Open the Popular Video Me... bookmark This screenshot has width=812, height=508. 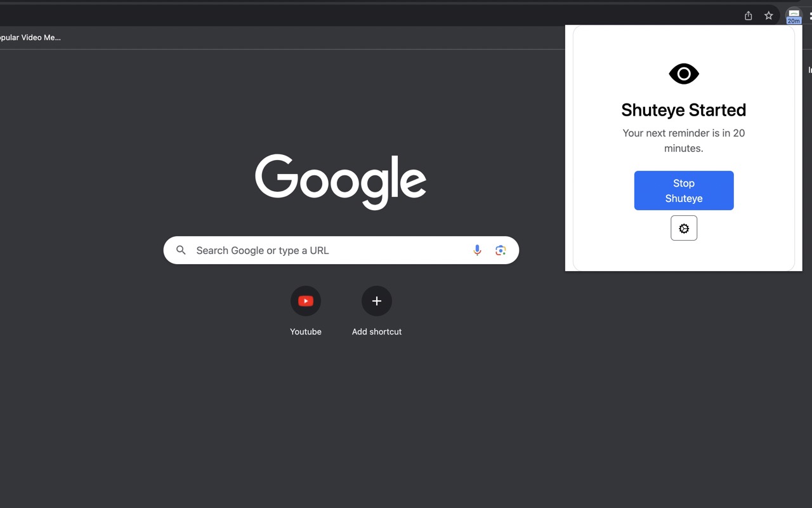pos(30,37)
